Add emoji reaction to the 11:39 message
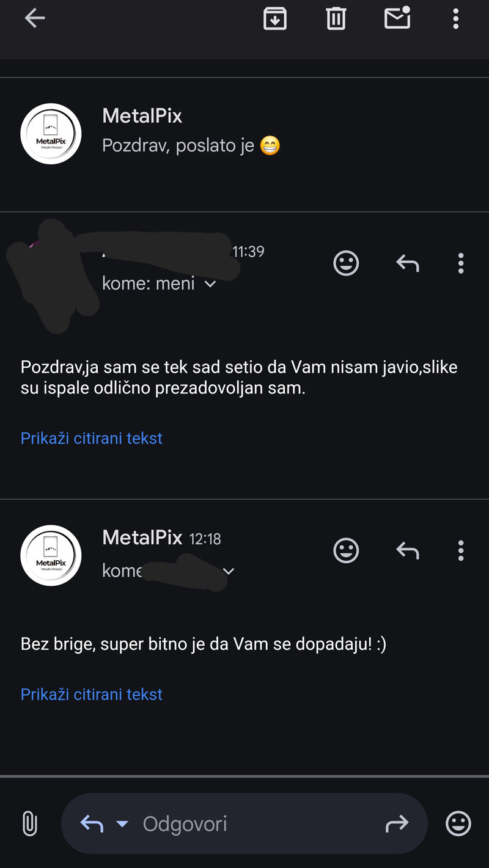Screen dimensions: 489x868 tap(346, 264)
